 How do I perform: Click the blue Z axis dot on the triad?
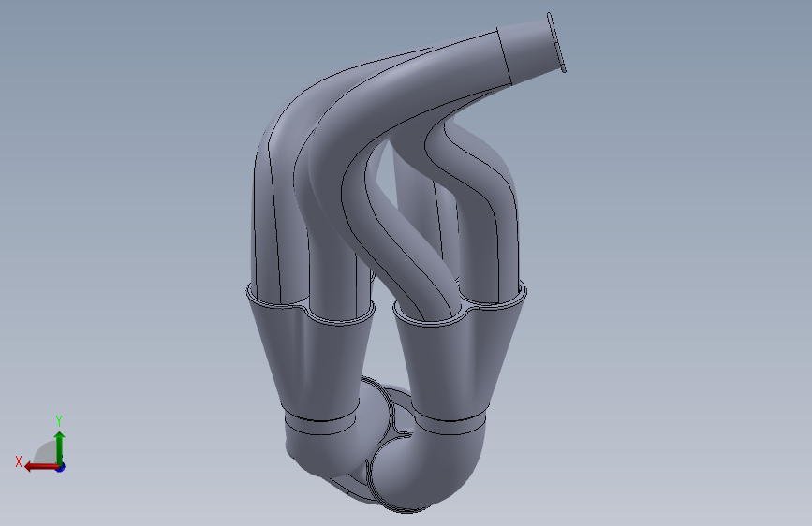coord(61,467)
